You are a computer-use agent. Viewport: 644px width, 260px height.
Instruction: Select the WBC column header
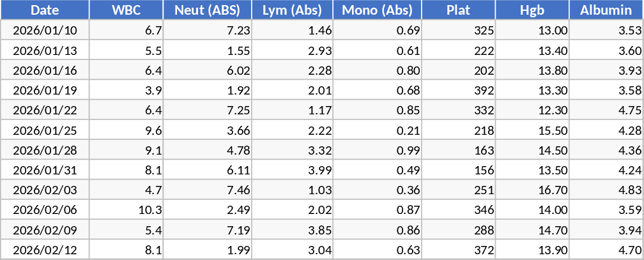coord(126,10)
